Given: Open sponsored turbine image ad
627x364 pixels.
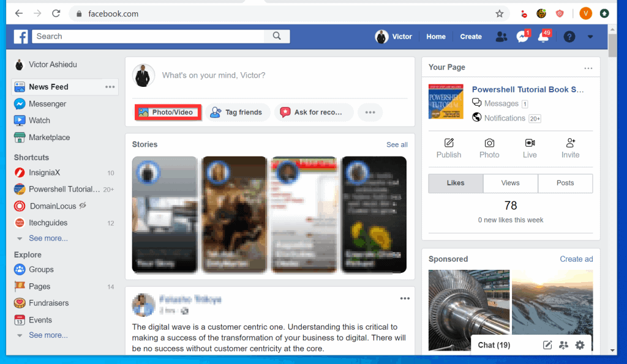Looking at the screenshot, I should (469, 310).
